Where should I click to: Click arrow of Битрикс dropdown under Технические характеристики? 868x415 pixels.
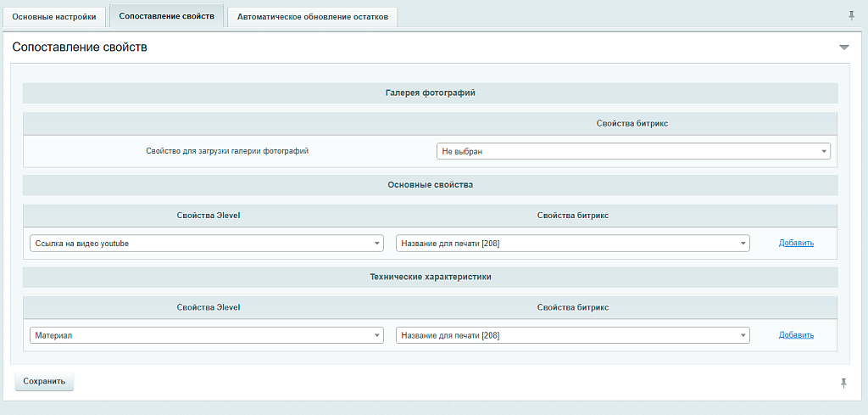pyautogui.click(x=743, y=336)
